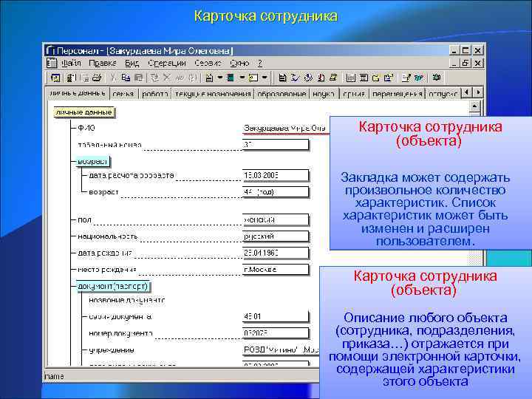Screen dimensions: 532x399
Task: Click the возраст value field showing (год)
Action: point(276,192)
